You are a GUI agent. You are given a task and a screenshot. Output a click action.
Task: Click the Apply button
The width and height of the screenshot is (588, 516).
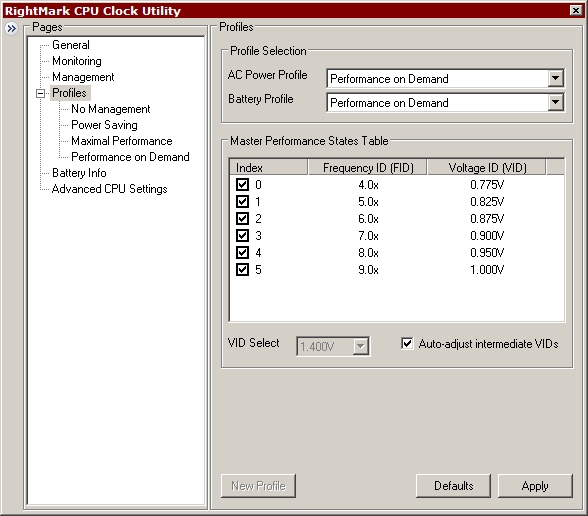tap(535, 486)
